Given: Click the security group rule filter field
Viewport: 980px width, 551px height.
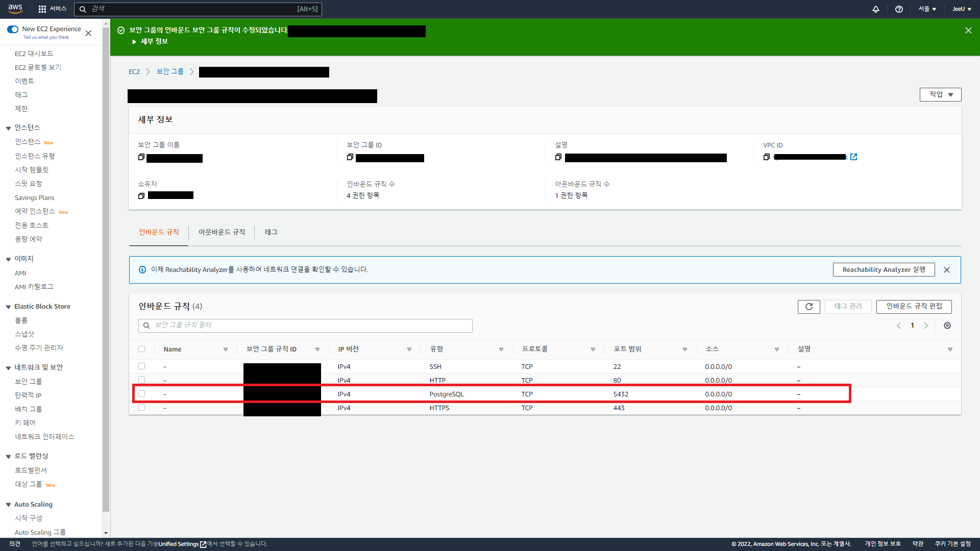Looking at the screenshot, I should coord(305,325).
